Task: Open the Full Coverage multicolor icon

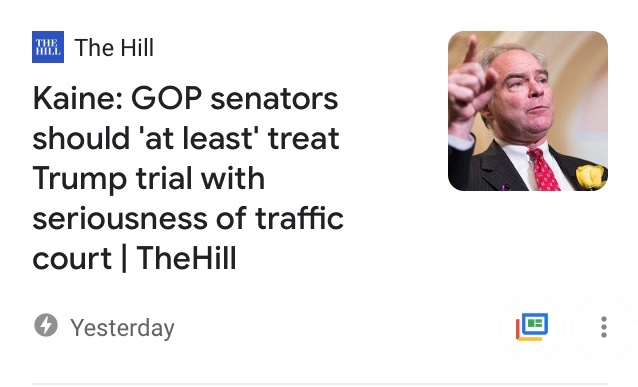Action: tap(532, 327)
